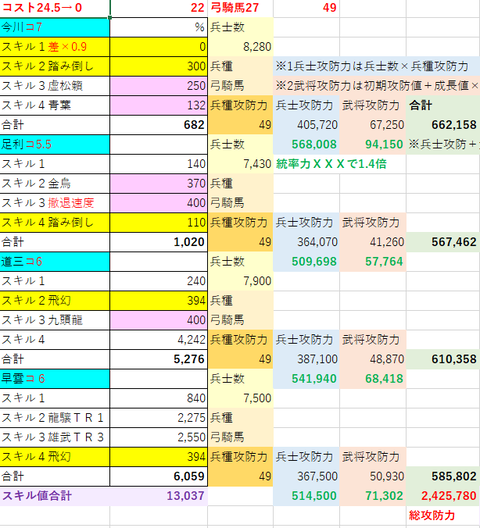This screenshot has height=528, width=480.
Task: Select the bold total 6,059 cell
Action: pyautogui.click(x=159, y=476)
